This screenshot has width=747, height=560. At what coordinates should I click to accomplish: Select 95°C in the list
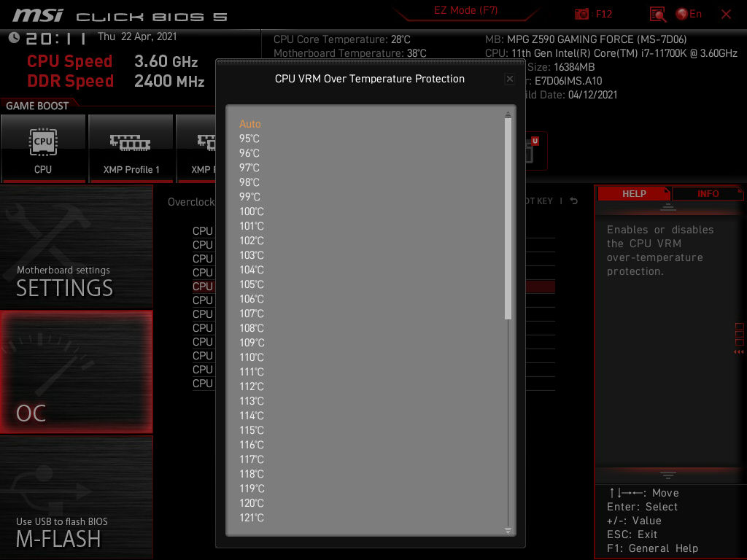coord(249,139)
